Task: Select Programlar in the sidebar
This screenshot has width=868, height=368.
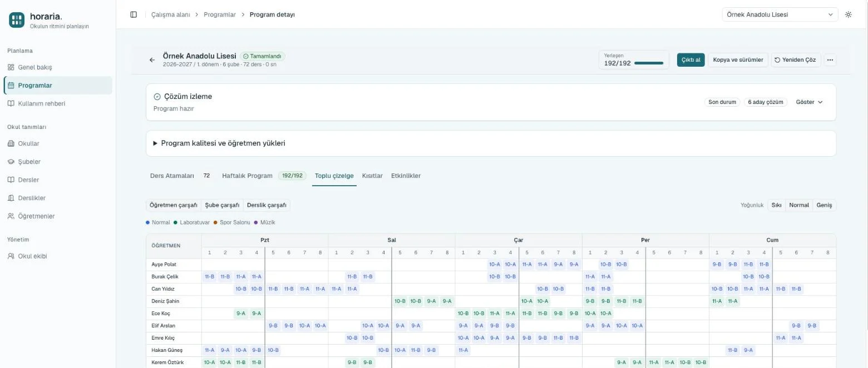Action: point(58,86)
